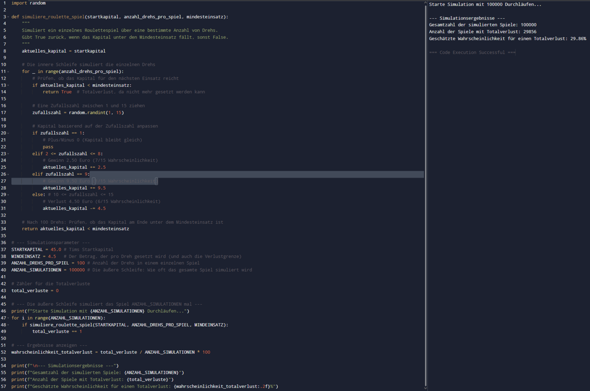The height and width of the screenshot is (391, 590).
Task: Click output 'Geschätzte Wahrscheinlichkeit für einen Totalverlust'
Action: (507, 39)
